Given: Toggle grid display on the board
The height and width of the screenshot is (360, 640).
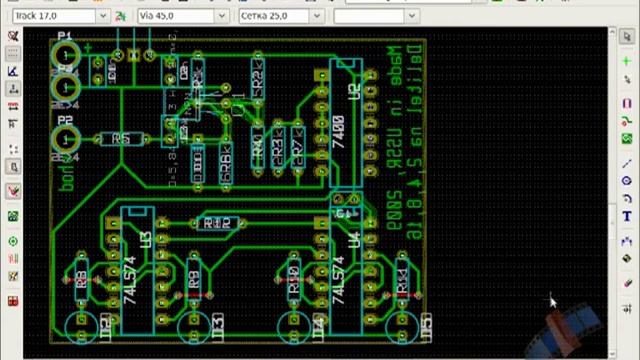Looking at the screenshot, I should pos(13,53).
